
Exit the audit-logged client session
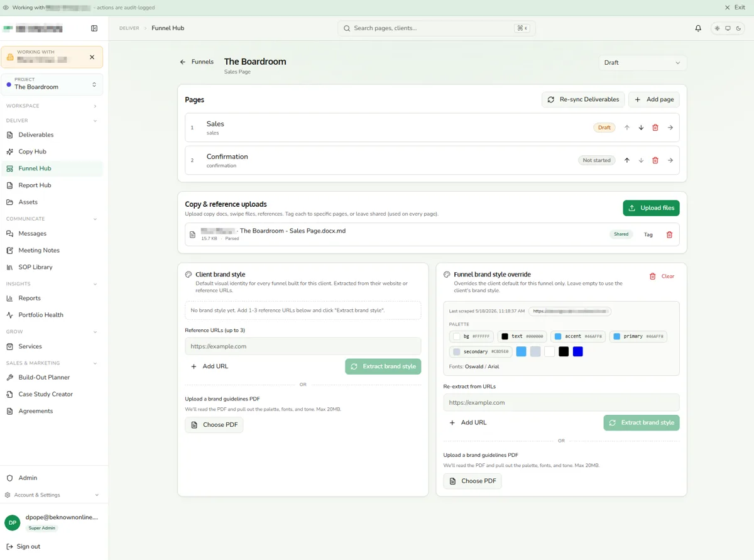[735, 8]
